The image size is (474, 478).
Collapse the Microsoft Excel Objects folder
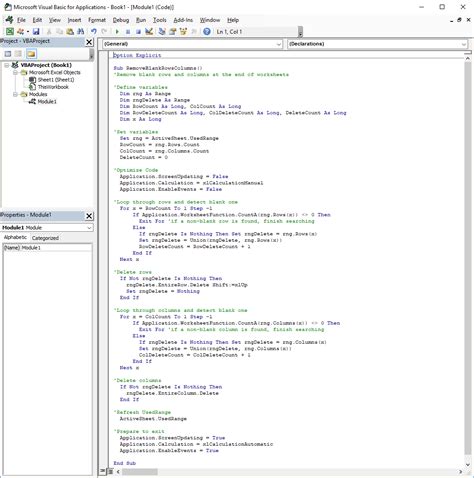[x=15, y=73]
